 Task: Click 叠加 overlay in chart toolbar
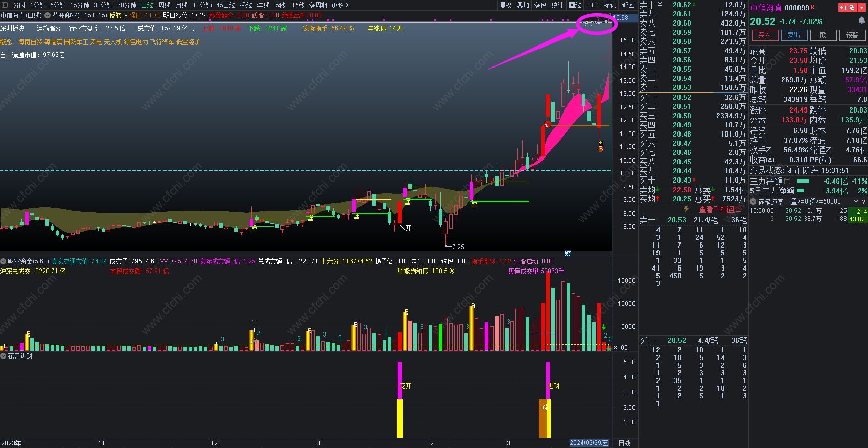tap(523, 5)
